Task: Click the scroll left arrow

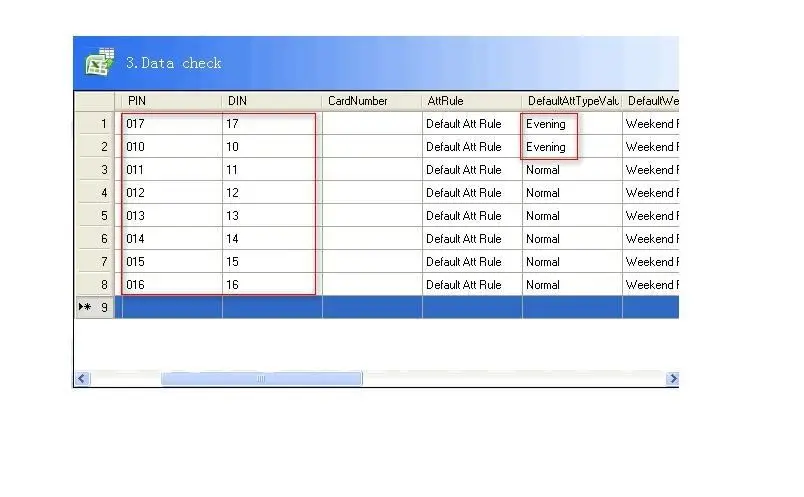Action: [x=82, y=379]
